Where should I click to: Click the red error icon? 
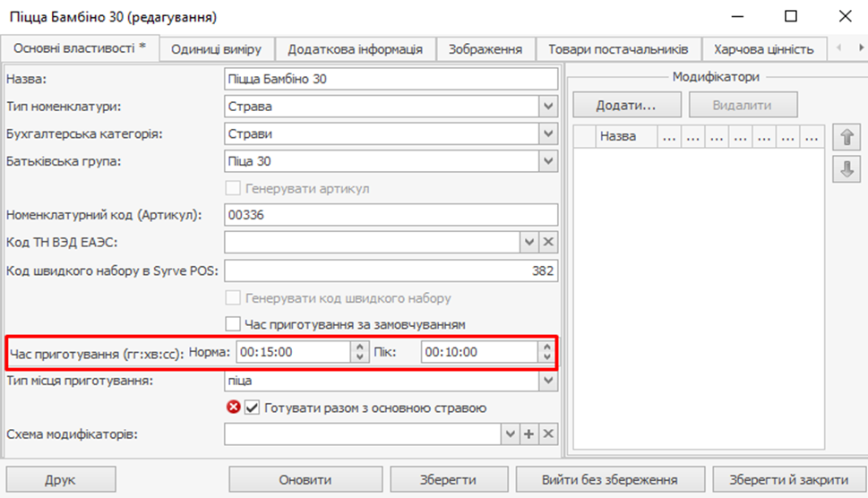click(234, 408)
